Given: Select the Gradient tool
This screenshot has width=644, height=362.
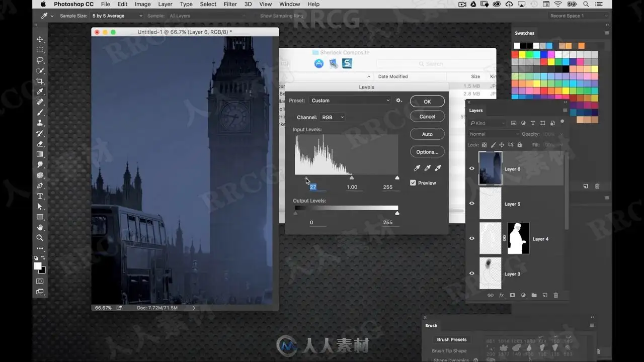Looking at the screenshot, I should [x=40, y=154].
